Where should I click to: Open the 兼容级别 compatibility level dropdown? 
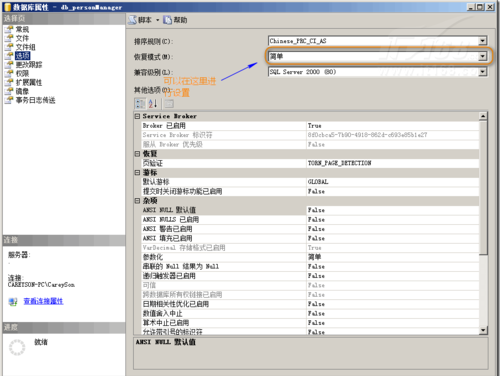pyautogui.click(x=483, y=72)
